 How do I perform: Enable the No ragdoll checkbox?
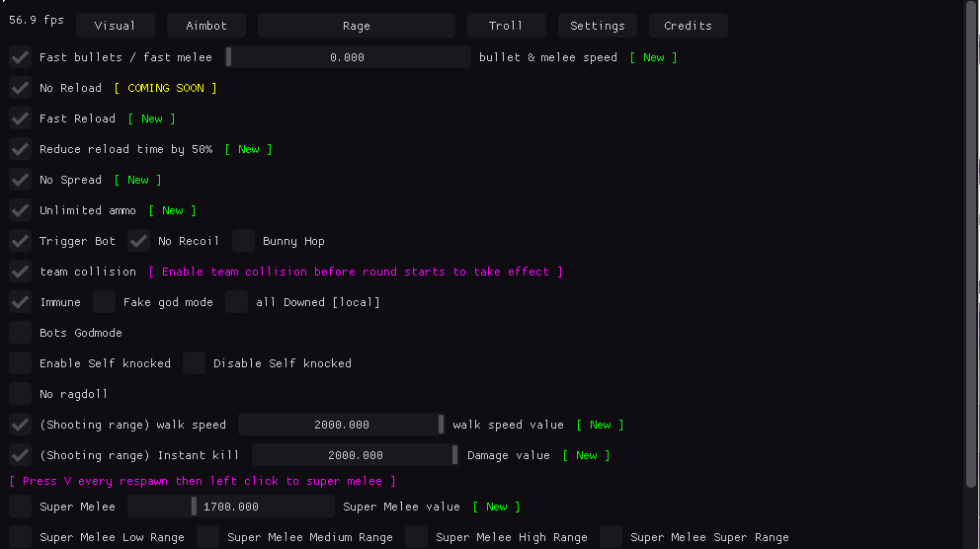point(21,394)
